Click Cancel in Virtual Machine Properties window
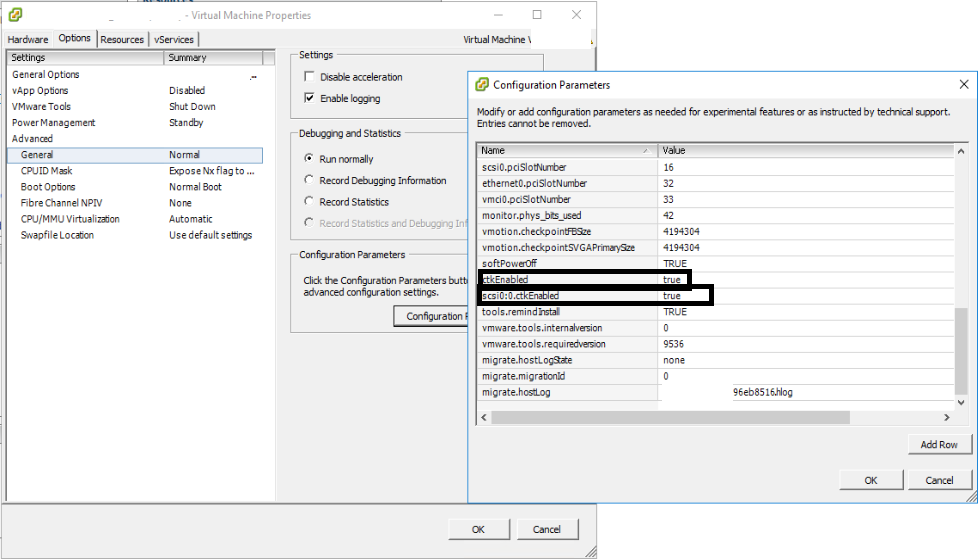The image size is (978, 560). click(547, 529)
